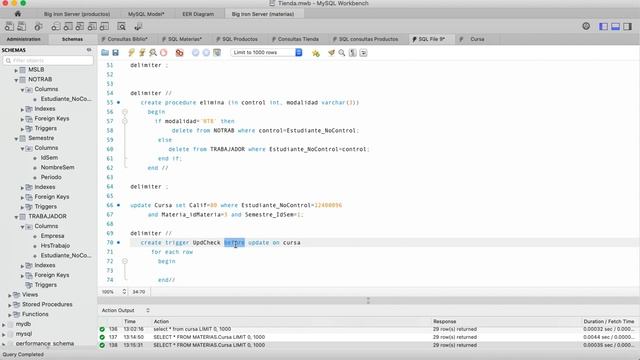Screen dimensions: 640x360
Task: Run explain plan with the magnifier bolt icon
Action: (x=153, y=53)
